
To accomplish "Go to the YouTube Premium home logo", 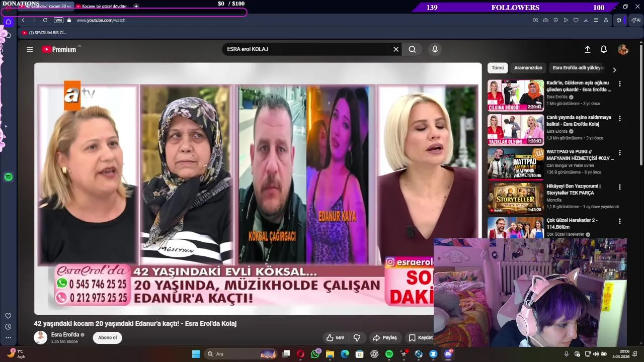I will [59, 49].
